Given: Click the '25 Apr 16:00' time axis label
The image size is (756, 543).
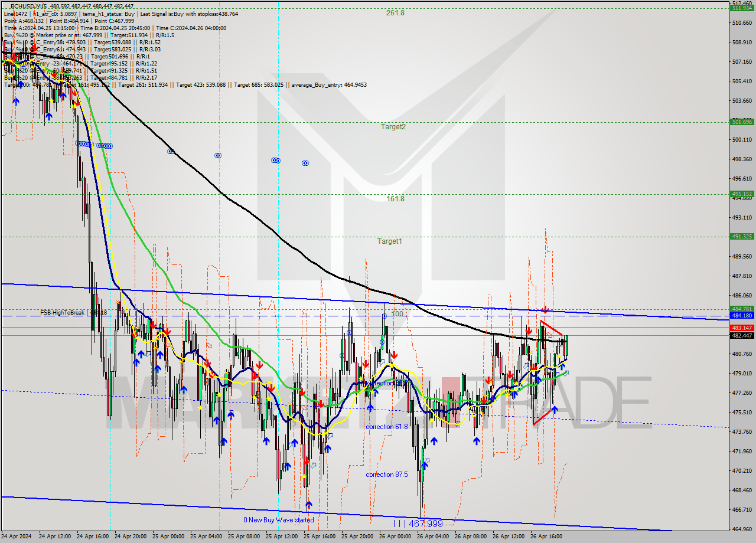Looking at the screenshot, I should pyautogui.click(x=321, y=537).
